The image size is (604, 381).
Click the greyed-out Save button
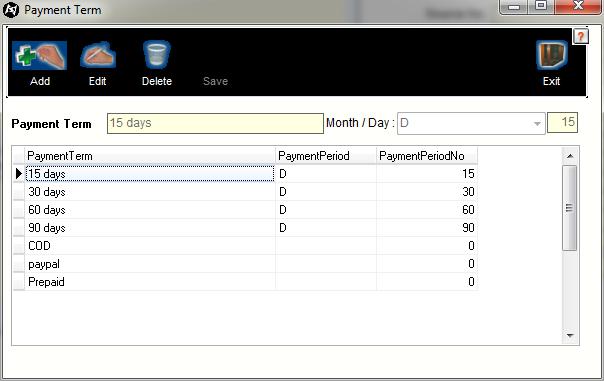click(215, 81)
